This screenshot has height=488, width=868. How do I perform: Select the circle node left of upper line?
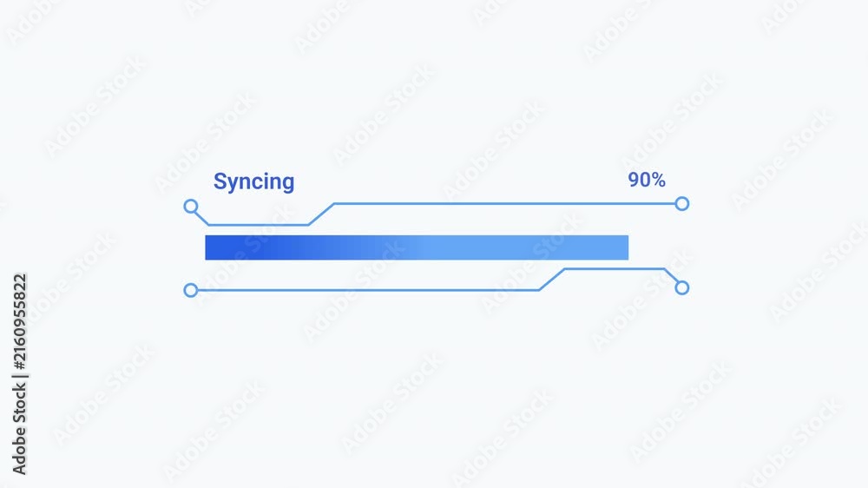pos(190,207)
